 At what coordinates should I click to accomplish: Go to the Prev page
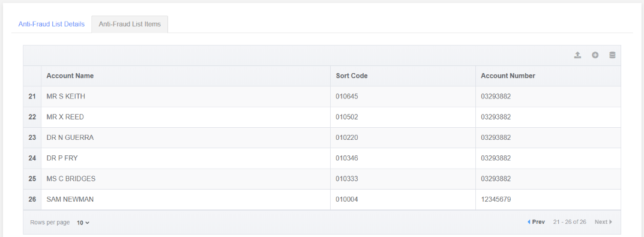536,222
